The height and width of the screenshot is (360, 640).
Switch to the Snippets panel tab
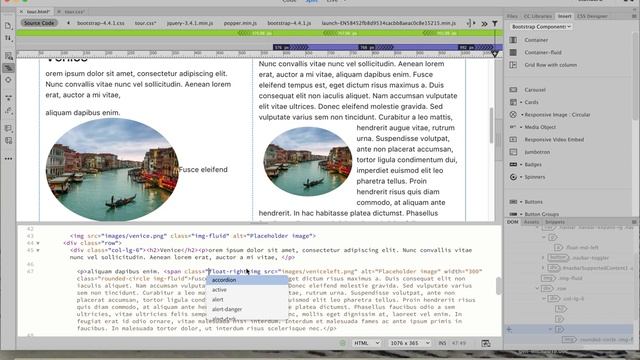pos(555,222)
